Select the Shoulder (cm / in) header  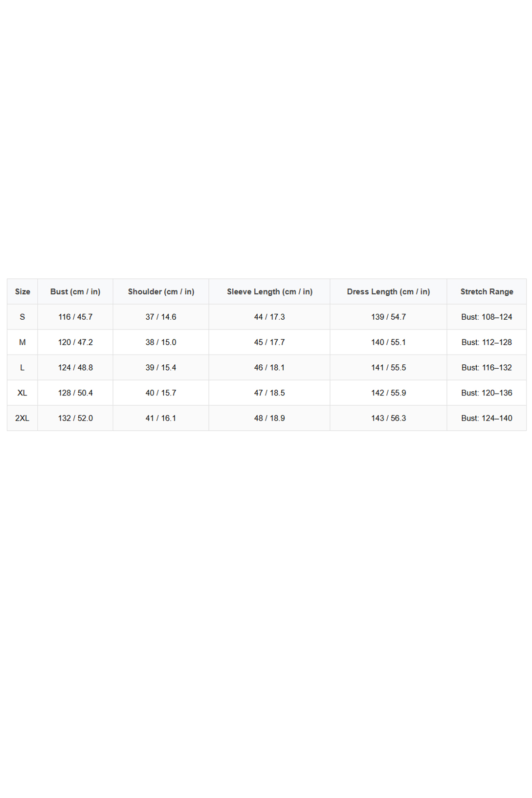161,291
